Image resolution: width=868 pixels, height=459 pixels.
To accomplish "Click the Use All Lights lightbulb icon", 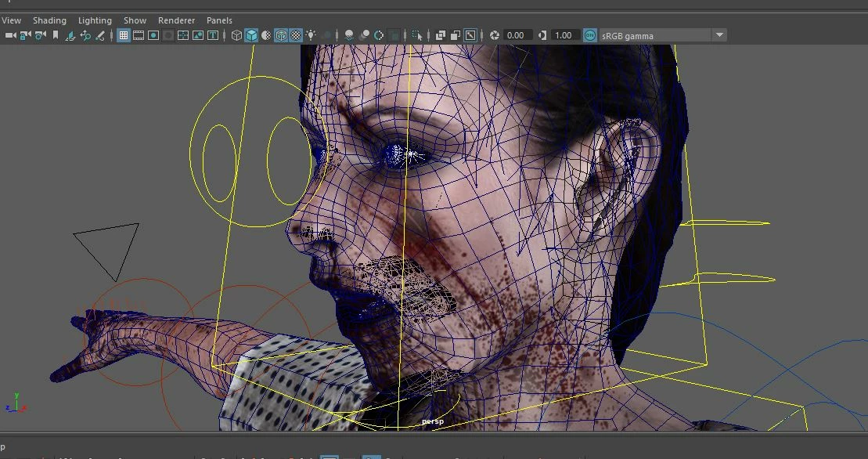I will 311,35.
